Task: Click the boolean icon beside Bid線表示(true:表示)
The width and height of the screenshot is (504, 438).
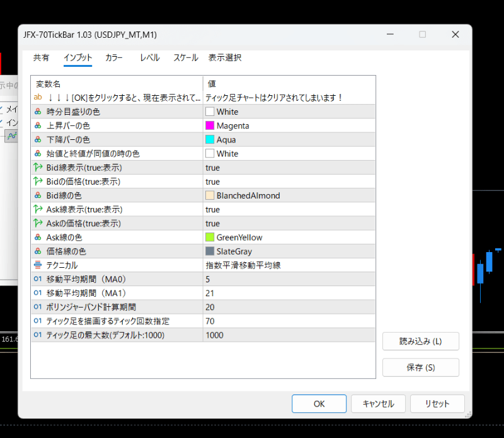Action: pos(38,167)
